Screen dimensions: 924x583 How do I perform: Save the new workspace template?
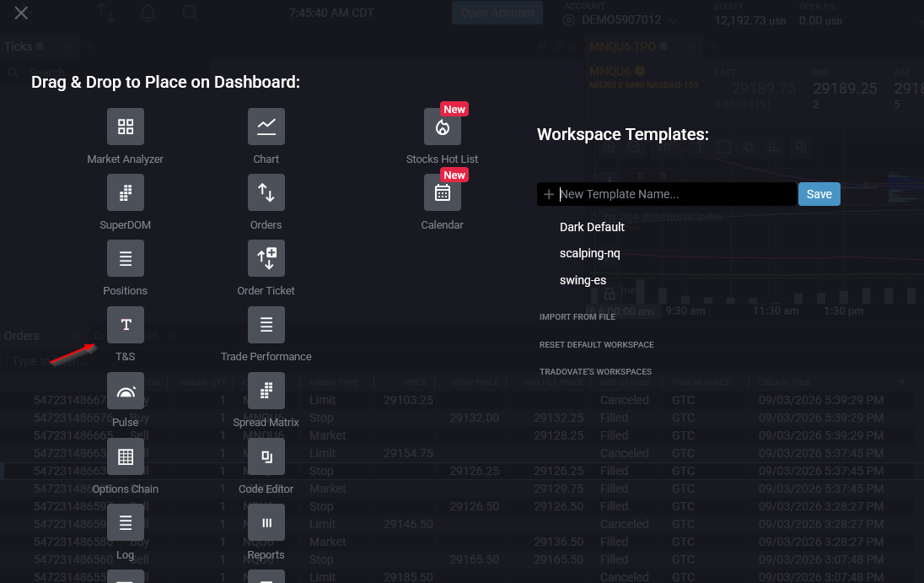819,194
